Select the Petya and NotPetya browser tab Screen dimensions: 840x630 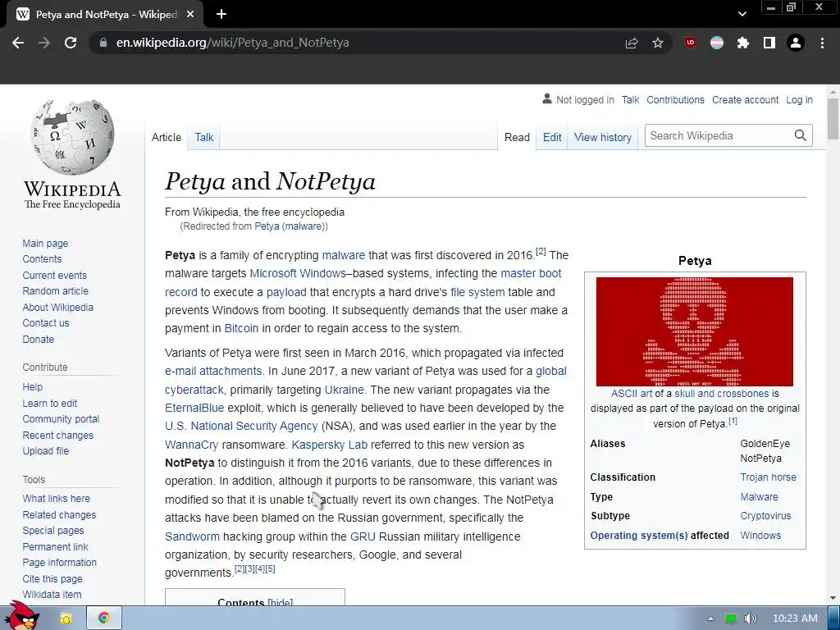click(x=106, y=15)
